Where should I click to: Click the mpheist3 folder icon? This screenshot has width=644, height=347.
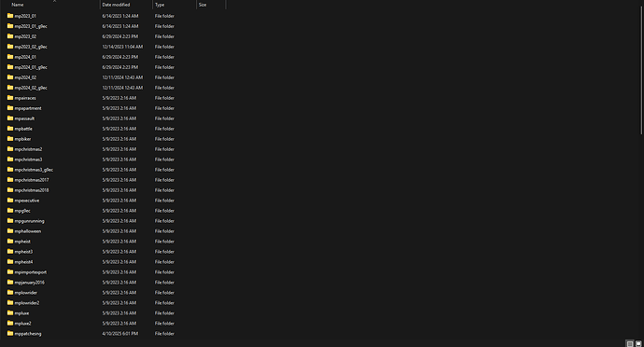pyautogui.click(x=10, y=252)
